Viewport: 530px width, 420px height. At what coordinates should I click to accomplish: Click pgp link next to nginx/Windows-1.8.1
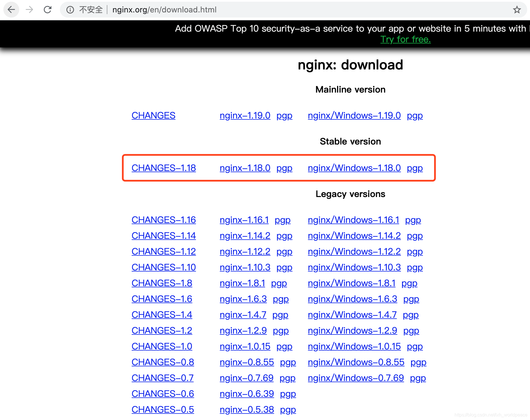coord(409,283)
